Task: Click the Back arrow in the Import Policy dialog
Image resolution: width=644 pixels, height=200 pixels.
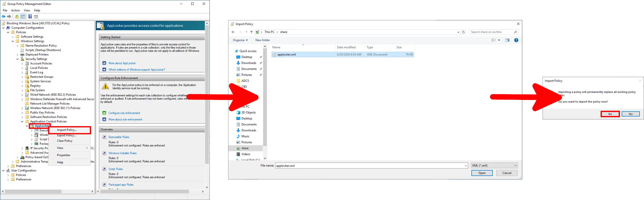Action: tap(233, 32)
